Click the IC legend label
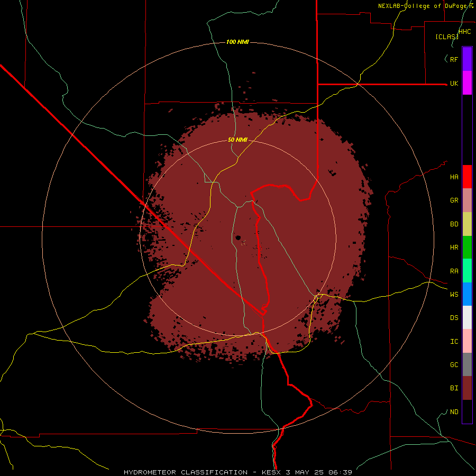The image size is (476, 476). (x=454, y=342)
